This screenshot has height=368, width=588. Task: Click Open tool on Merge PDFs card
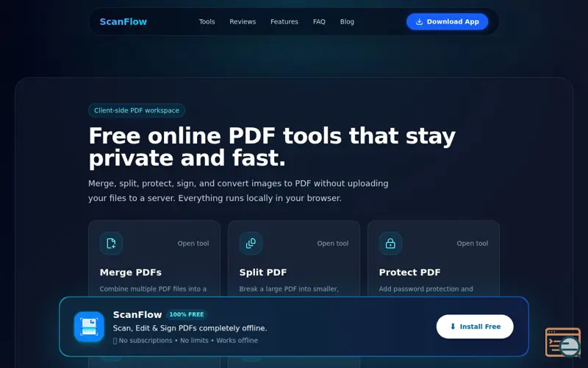(193, 244)
